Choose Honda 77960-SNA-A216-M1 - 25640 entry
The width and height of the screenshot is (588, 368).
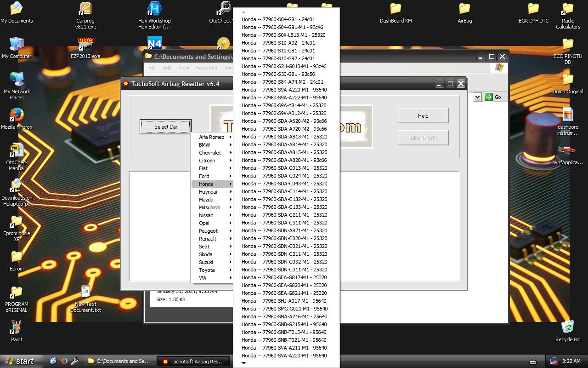tap(284, 316)
